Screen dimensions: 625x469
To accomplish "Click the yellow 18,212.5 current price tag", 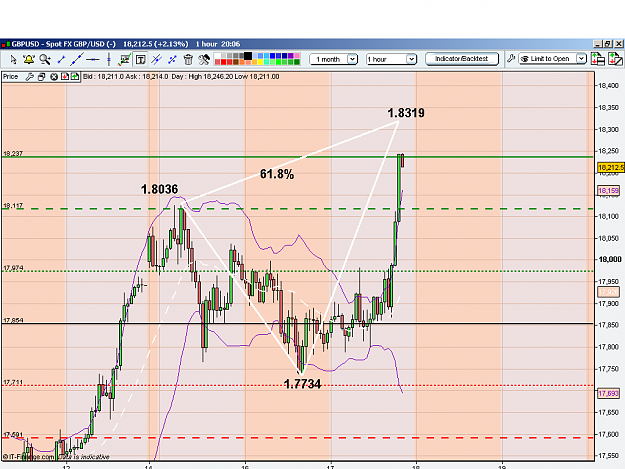I will click(x=611, y=167).
